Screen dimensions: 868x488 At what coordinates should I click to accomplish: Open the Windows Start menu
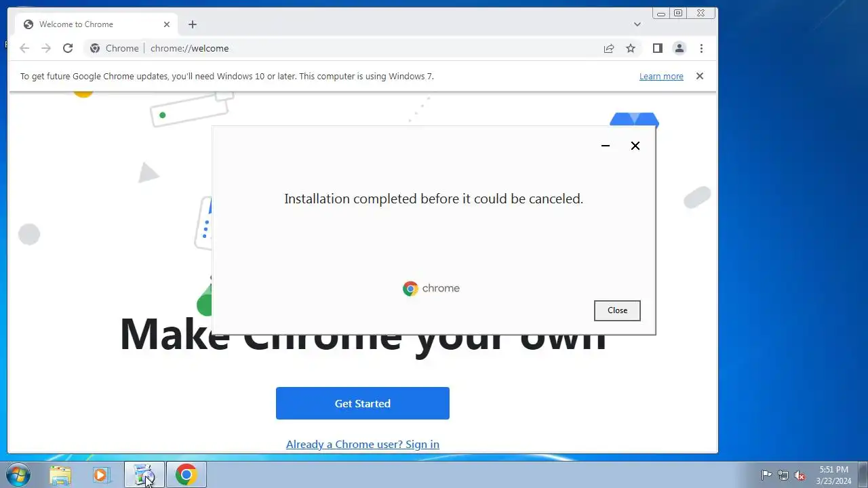coord(18,475)
